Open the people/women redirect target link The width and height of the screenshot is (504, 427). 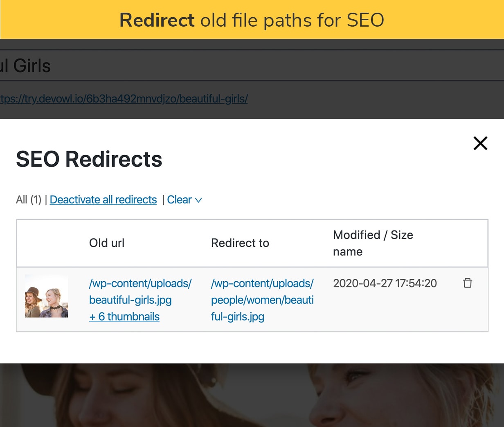coord(262,300)
